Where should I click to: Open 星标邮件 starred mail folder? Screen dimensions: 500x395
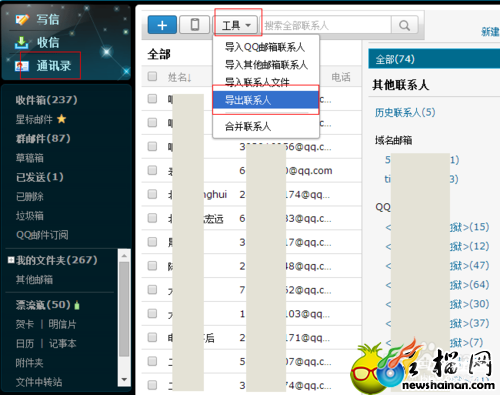34,119
